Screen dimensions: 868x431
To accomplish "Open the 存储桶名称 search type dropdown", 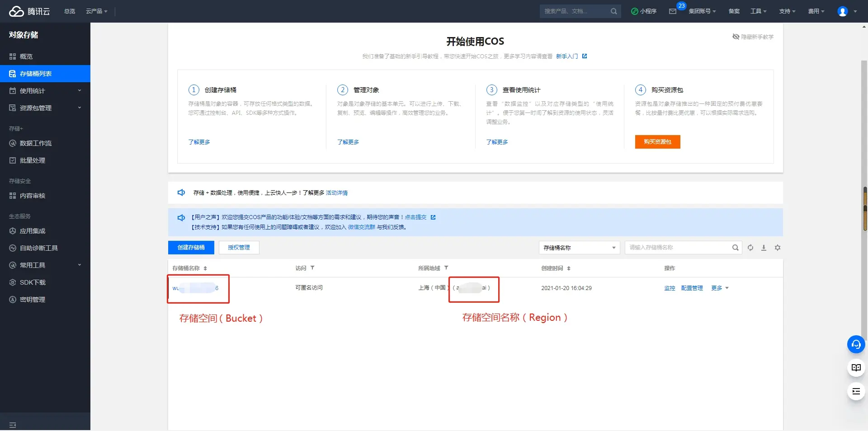I will tap(579, 248).
